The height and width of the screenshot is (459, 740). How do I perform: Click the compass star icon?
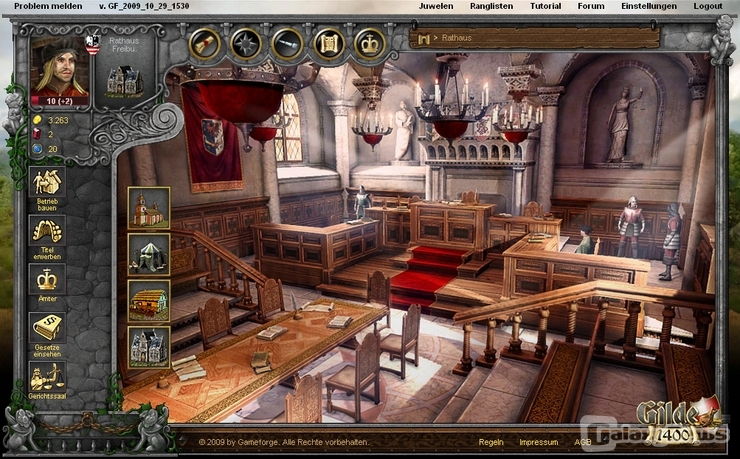(246, 43)
